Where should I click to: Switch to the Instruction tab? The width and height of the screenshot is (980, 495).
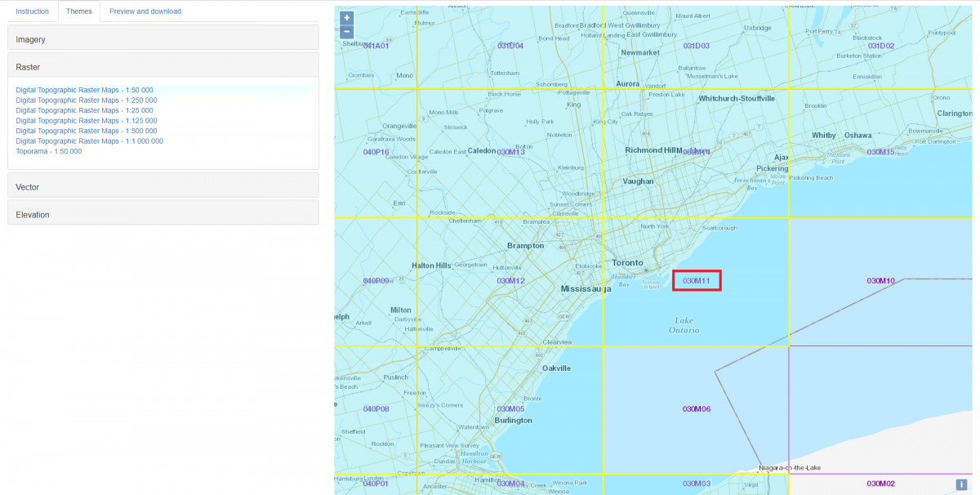pyautogui.click(x=31, y=11)
